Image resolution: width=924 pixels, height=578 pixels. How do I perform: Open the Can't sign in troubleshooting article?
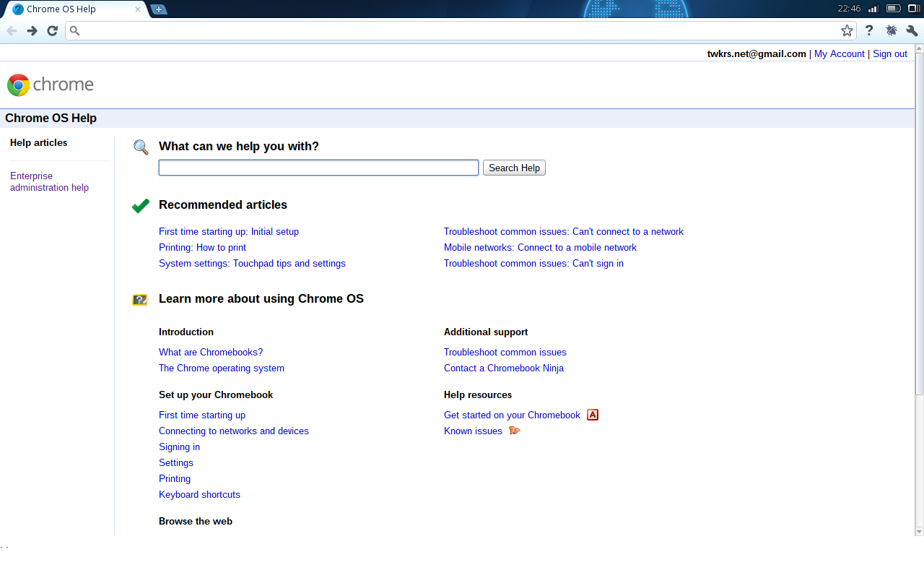coord(533,263)
